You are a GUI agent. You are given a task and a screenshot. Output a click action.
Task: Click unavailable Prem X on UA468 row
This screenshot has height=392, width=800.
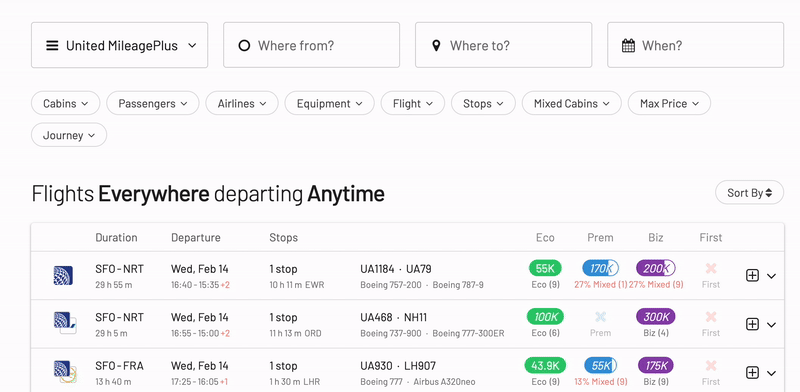pyautogui.click(x=601, y=316)
